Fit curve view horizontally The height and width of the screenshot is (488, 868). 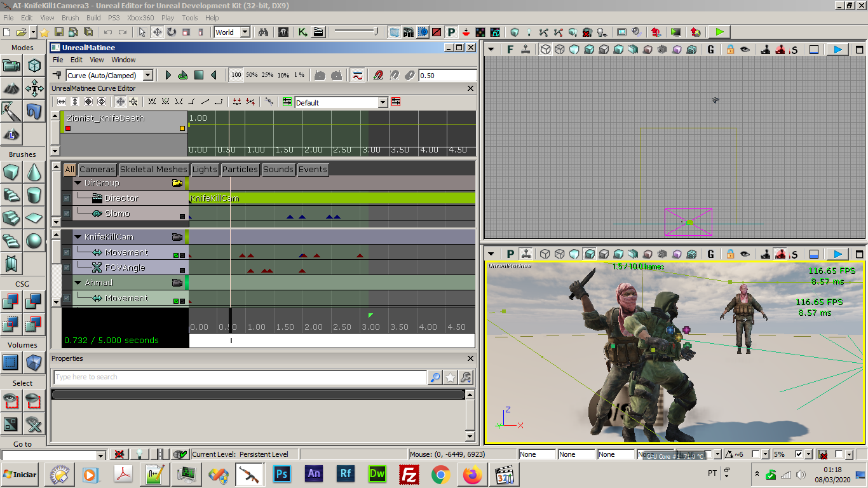(x=62, y=102)
